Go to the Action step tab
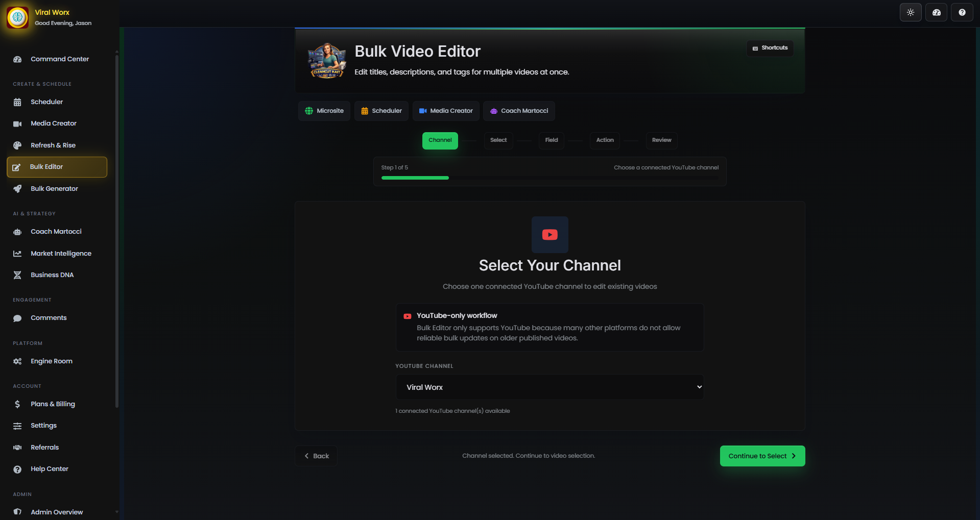Image resolution: width=980 pixels, height=520 pixels. 605,140
